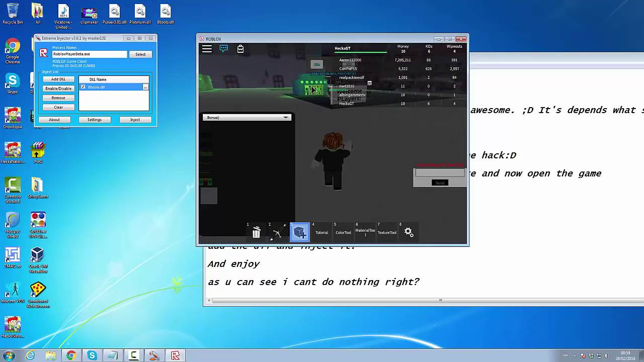Click the taskbar clock and date

tap(625, 355)
